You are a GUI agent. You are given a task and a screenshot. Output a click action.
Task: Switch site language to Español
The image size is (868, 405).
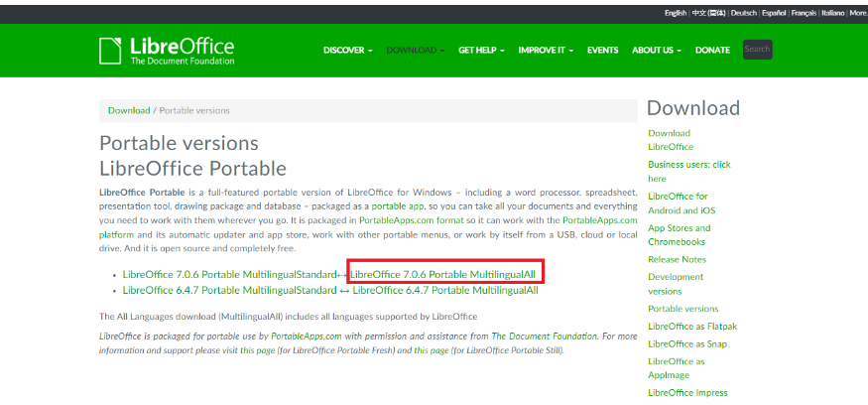[x=774, y=13]
